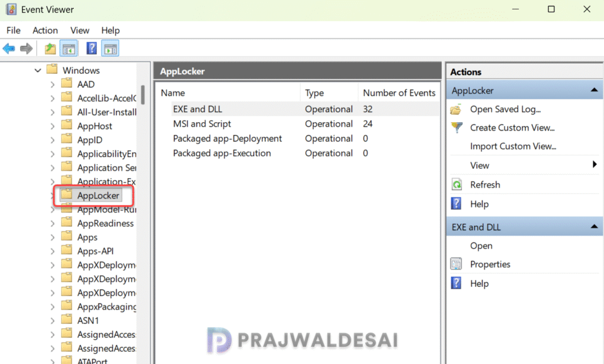Expand the AppReadiness node chevron
The width and height of the screenshot is (604, 364).
[x=52, y=223]
